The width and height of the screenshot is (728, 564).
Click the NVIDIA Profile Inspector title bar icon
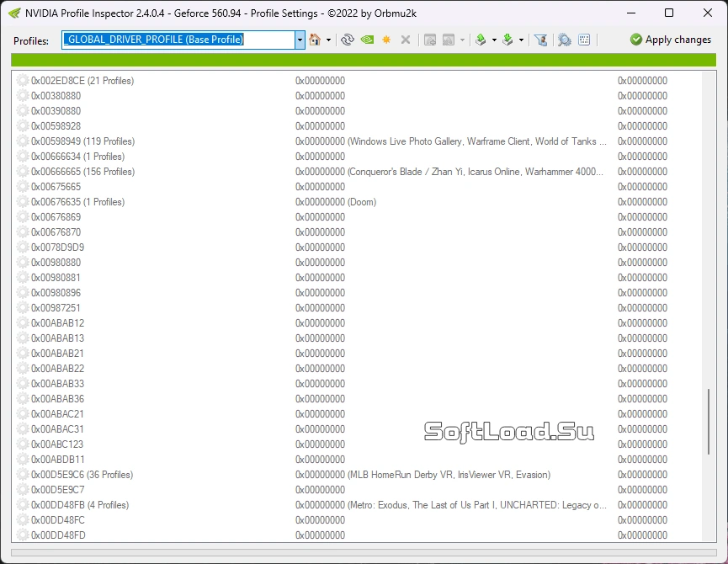point(15,13)
